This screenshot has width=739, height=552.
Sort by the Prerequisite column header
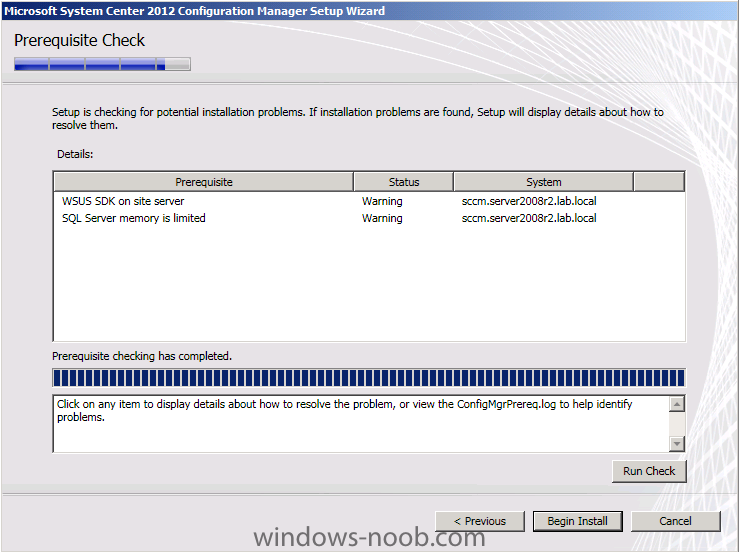click(204, 182)
